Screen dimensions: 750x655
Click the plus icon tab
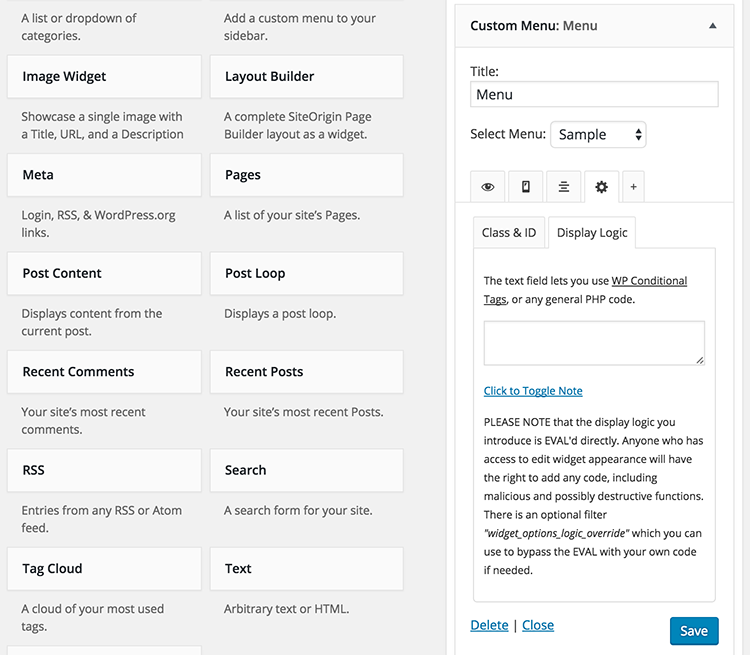click(633, 186)
